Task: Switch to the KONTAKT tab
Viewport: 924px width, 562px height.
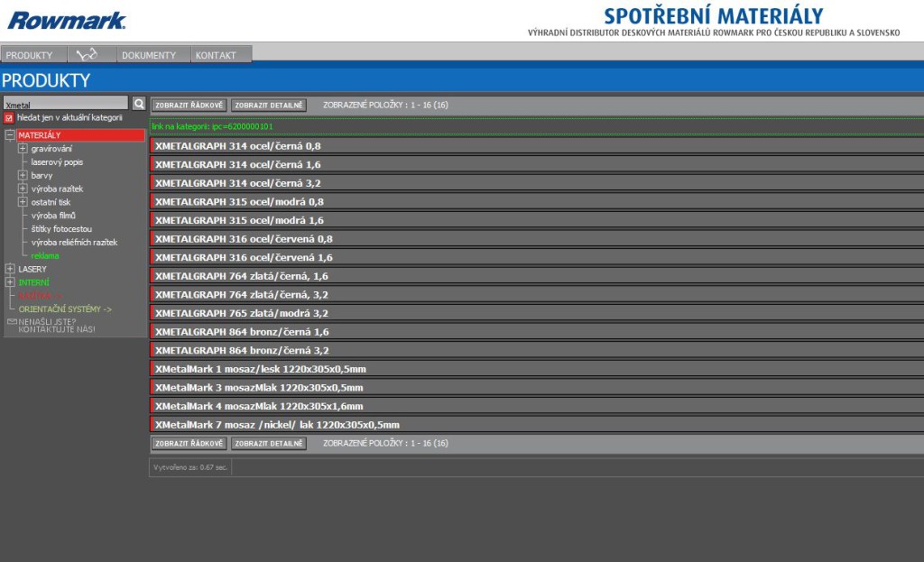Action: (216, 55)
